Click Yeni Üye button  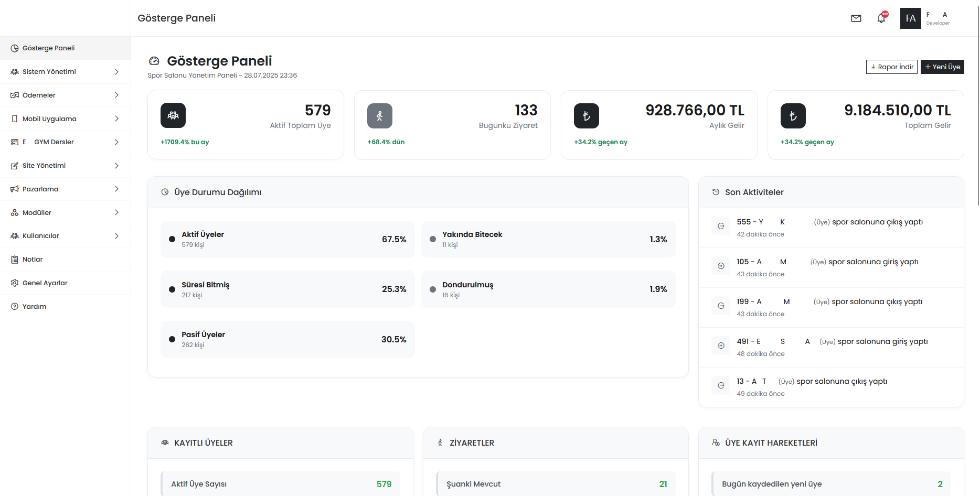[x=942, y=67]
